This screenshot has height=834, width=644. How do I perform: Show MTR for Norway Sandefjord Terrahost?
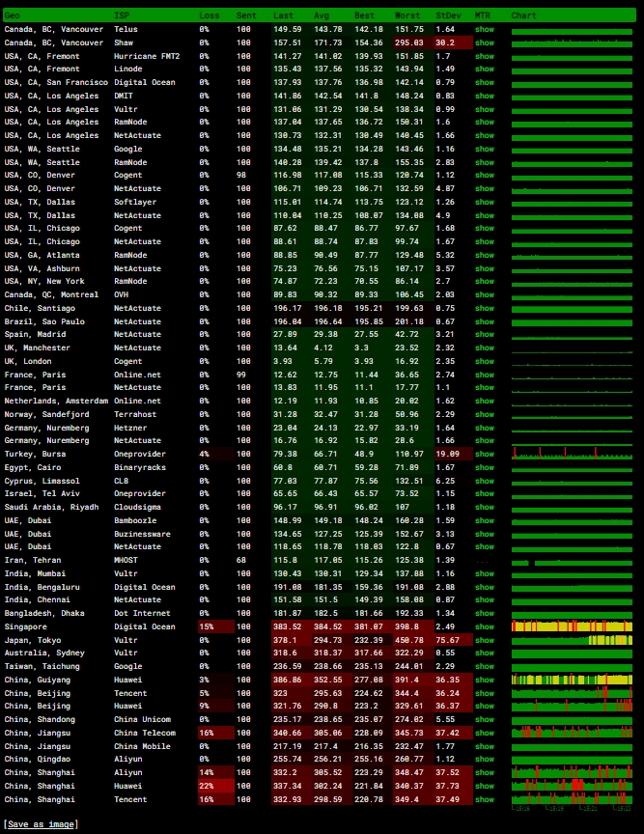tap(485, 414)
